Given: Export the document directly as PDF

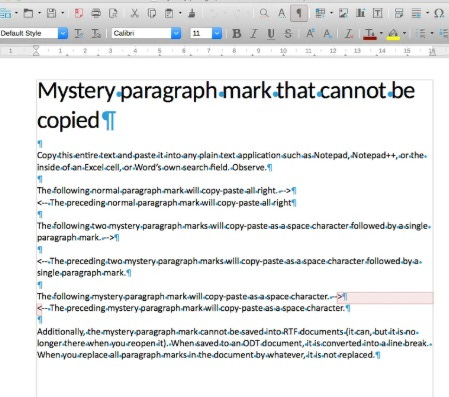Looking at the screenshot, I should pos(79,13).
